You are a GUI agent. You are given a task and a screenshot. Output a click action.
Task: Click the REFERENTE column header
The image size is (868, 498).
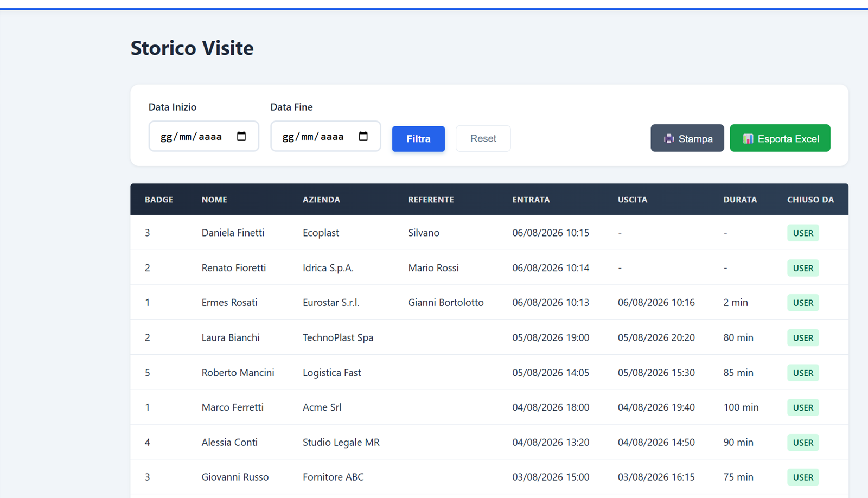click(x=431, y=200)
